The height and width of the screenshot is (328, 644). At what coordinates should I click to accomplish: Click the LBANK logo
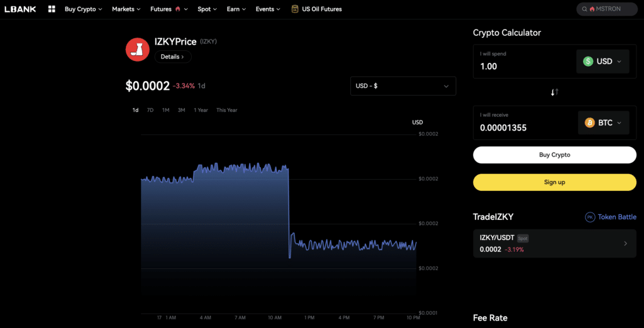click(20, 9)
